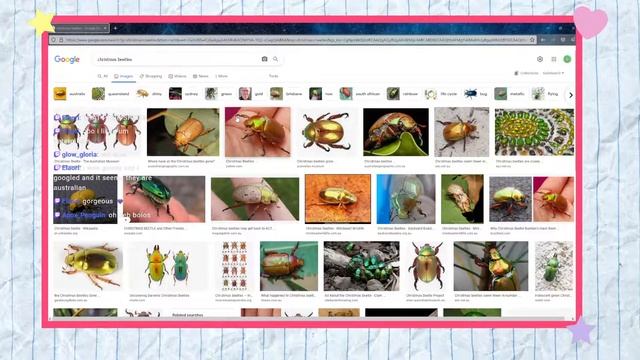Filter by the green chip

219,93
